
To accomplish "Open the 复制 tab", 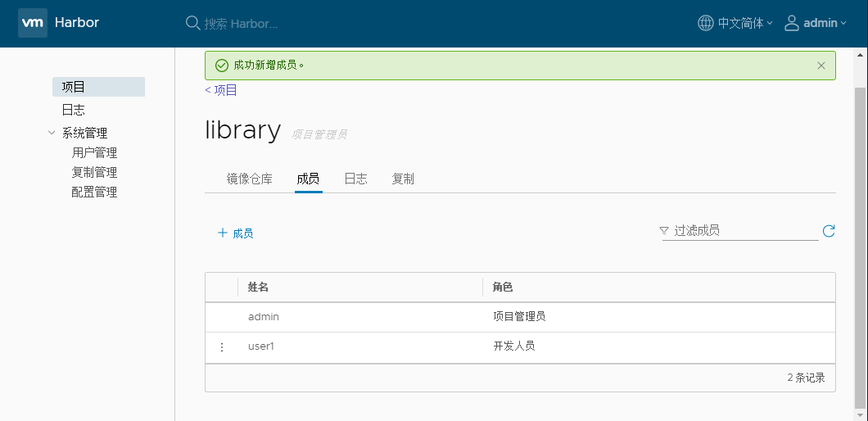I will 403,179.
